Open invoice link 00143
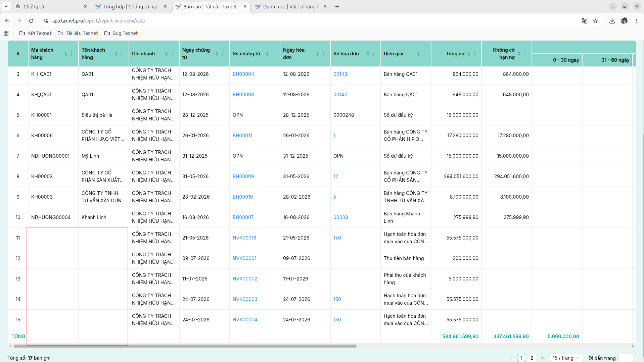Image resolution: width=644 pixels, height=362 pixels. point(340,74)
